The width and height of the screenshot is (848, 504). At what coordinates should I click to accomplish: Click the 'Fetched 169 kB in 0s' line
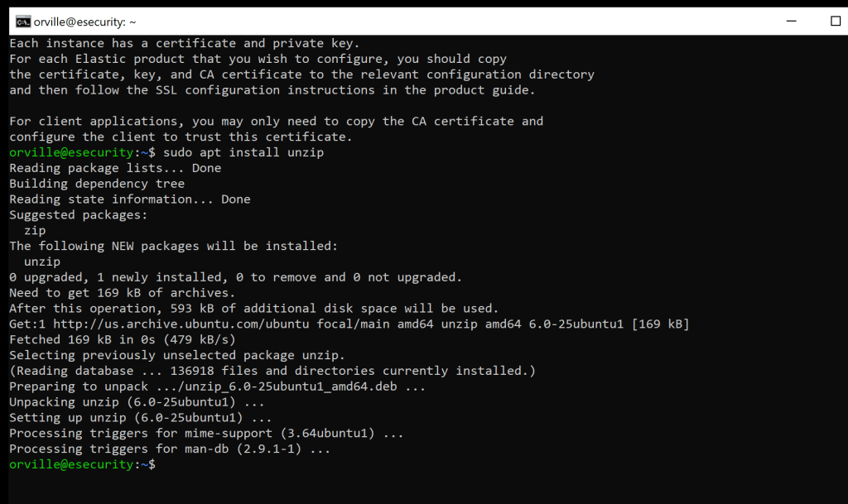123,339
